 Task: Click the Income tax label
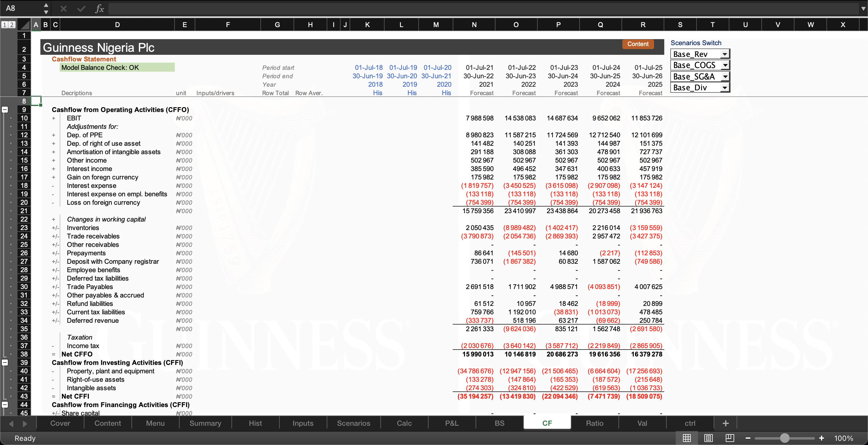coord(83,346)
